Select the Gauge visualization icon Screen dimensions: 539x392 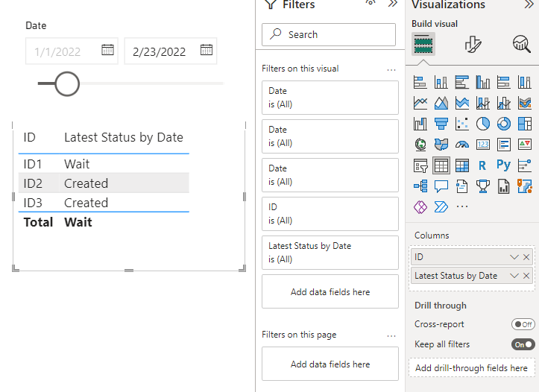(x=462, y=145)
